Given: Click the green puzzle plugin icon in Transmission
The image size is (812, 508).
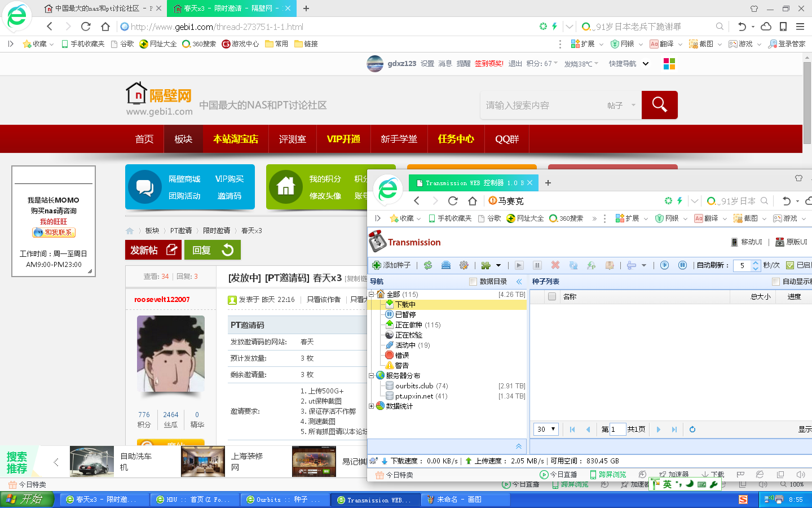Looking at the screenshot, I should (486, 265).
